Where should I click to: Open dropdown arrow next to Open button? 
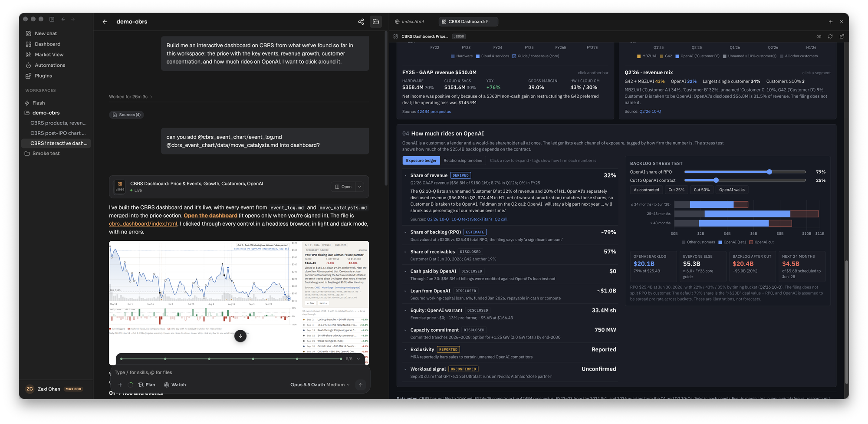pyautogui.click(x=360, y=187)
